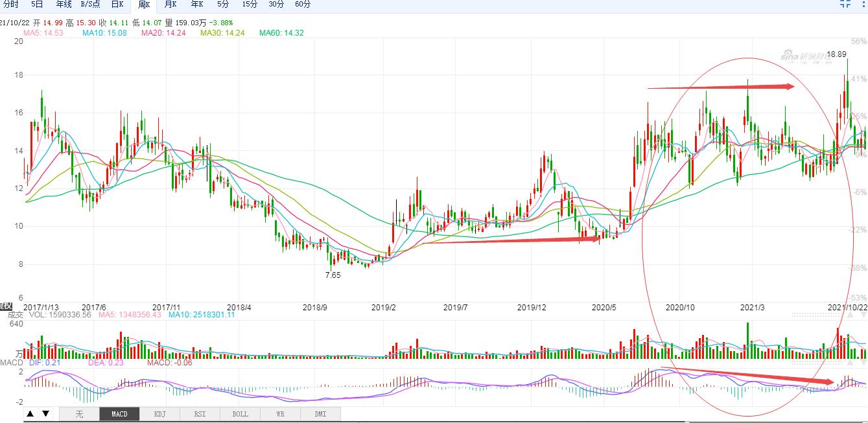Viewport: 868px width, 423px height.
Task: Select the 无 indicator option
Action: [79, 414]
